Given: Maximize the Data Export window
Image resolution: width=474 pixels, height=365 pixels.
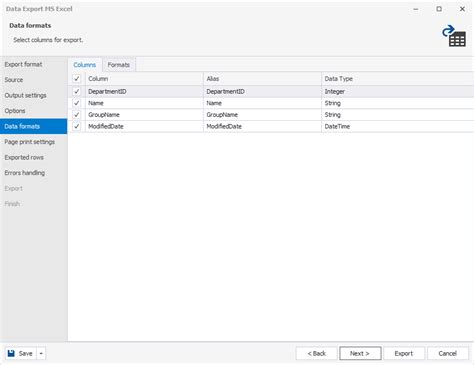Looking at the screenshot, I should point(439,9).
